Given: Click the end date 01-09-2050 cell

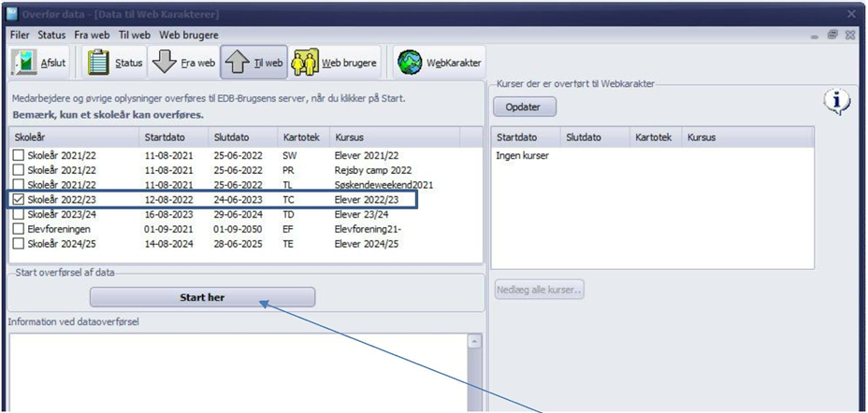Looking at the screenshot, I should (238, 229).
